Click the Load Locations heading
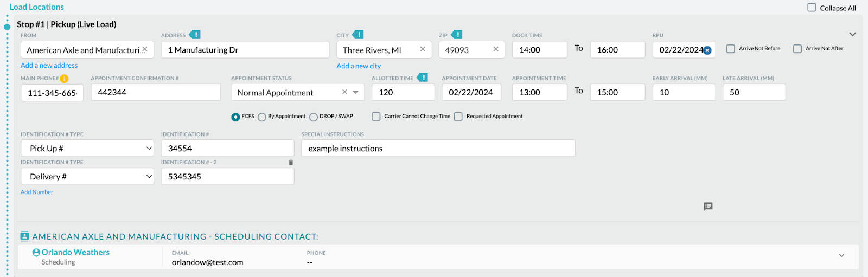The image size is (868, 277). click(37, 7)
